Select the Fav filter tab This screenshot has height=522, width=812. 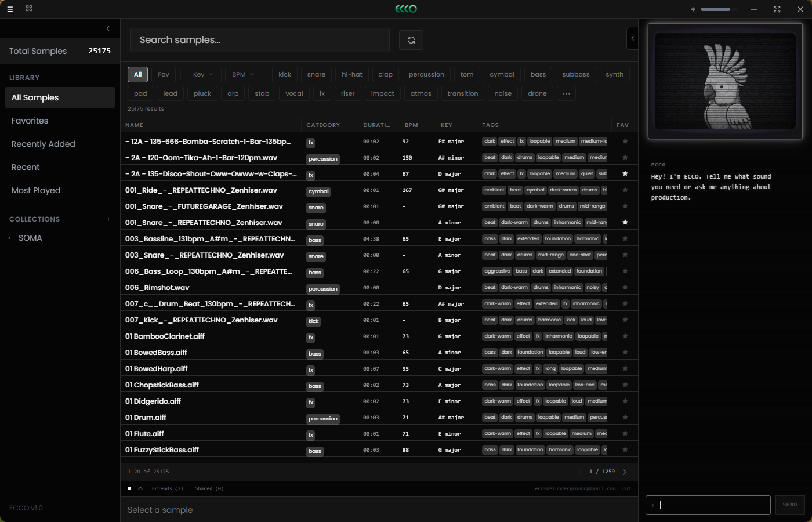coord(164,74)
